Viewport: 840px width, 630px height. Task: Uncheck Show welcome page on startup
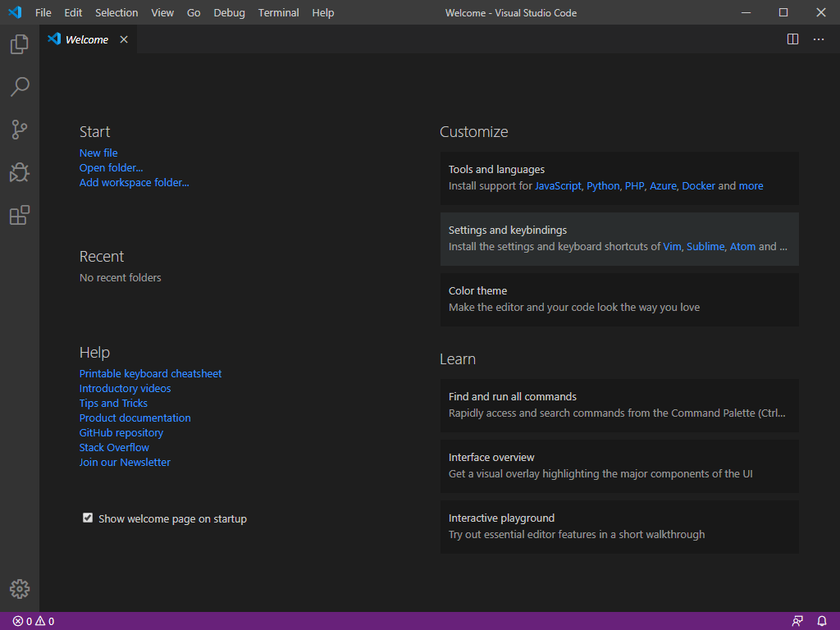click(x=87, y=518)
